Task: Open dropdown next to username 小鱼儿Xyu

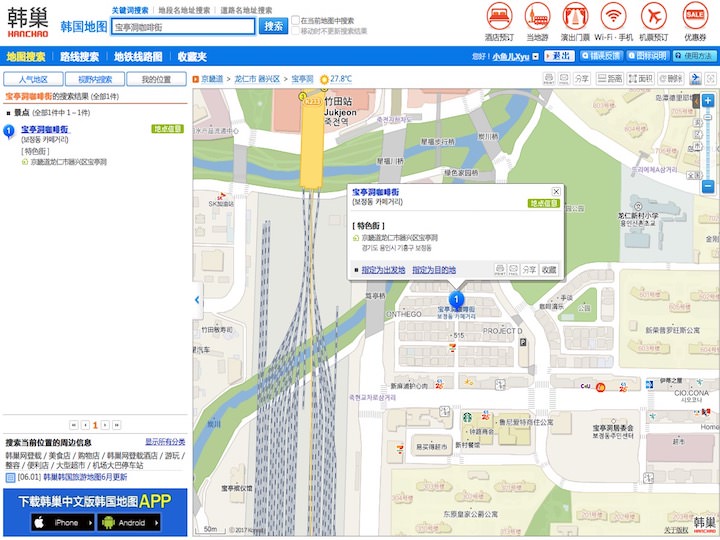Action: tap(536, 56)
